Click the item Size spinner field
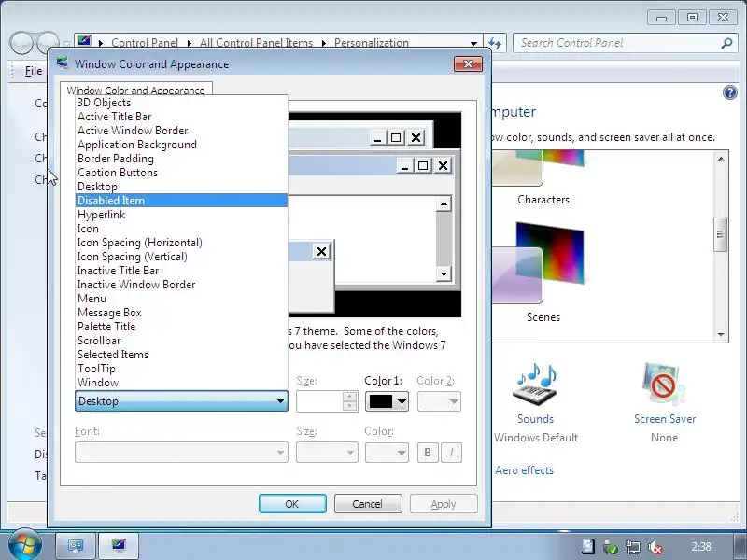747x560 pixels. (327, 401)
